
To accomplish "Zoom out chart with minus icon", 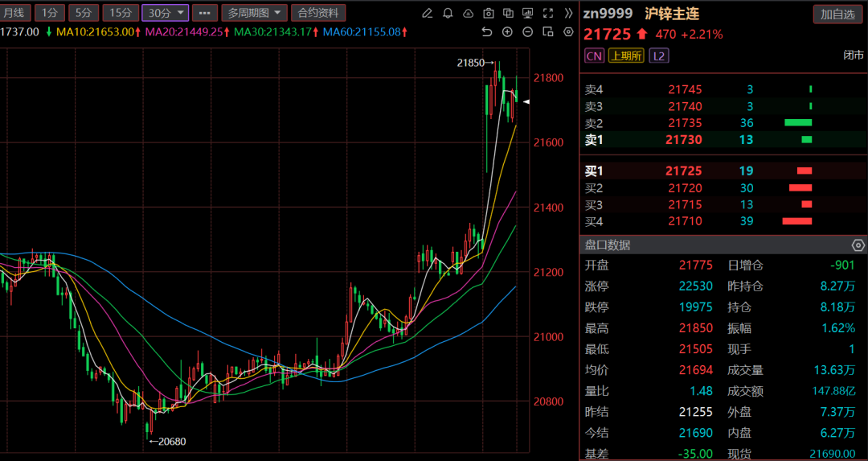I will [527, 32].
